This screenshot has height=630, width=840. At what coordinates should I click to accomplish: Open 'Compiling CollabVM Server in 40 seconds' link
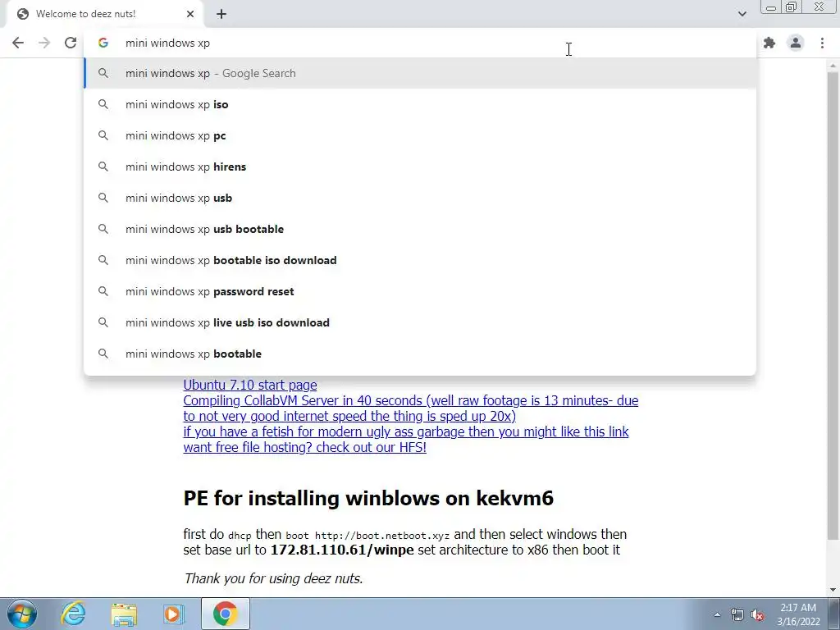[411, 409]
